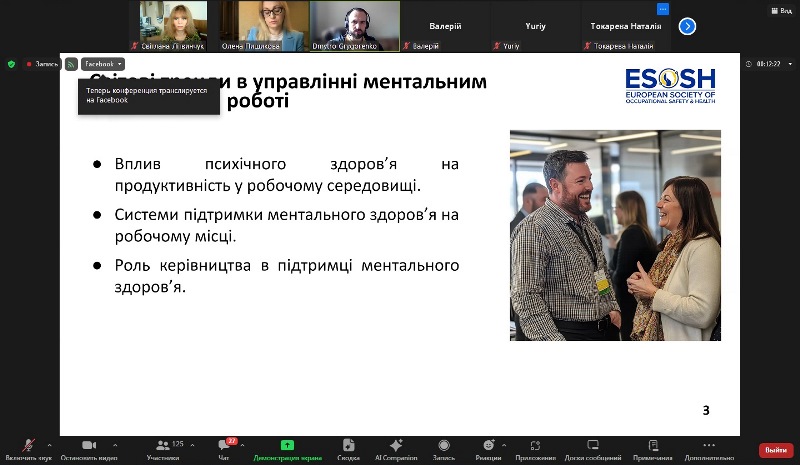Unmute microphone with the crossed mic icon
This screenshot has height=465, width=800.
(29, 446)
